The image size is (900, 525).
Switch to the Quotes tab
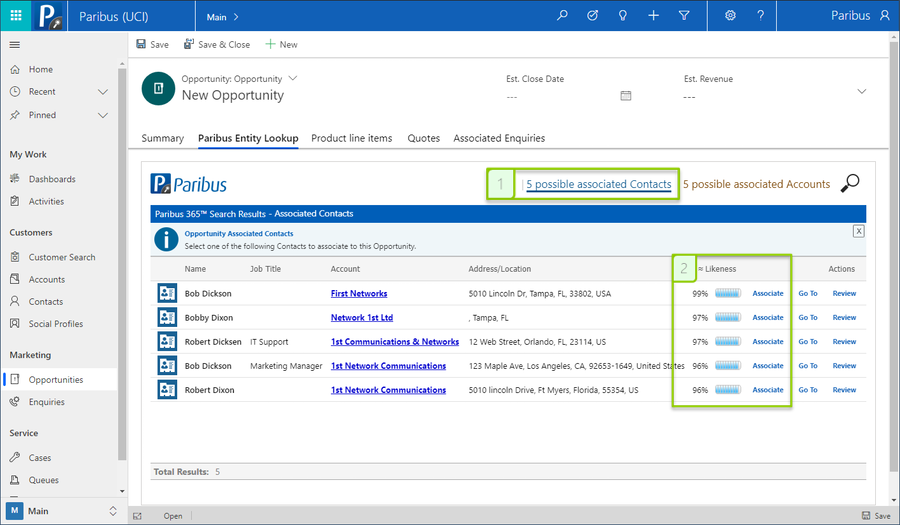click(x=424, y=138)
